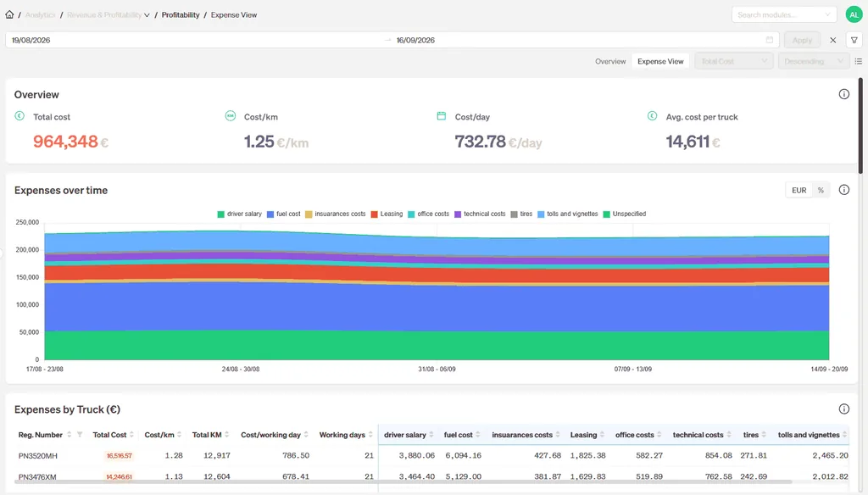
Task: Toggle the tires series in the legend
Action: [x=521, y=214]
